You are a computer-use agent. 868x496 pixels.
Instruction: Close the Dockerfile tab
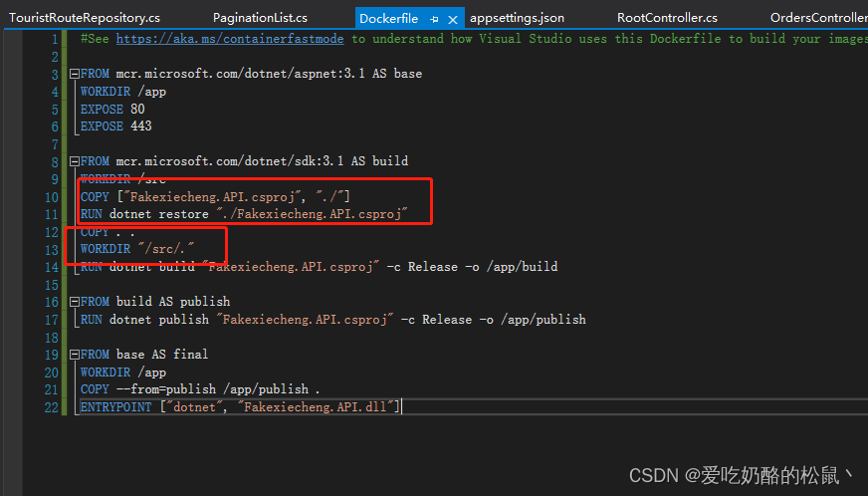coord(453,19)
